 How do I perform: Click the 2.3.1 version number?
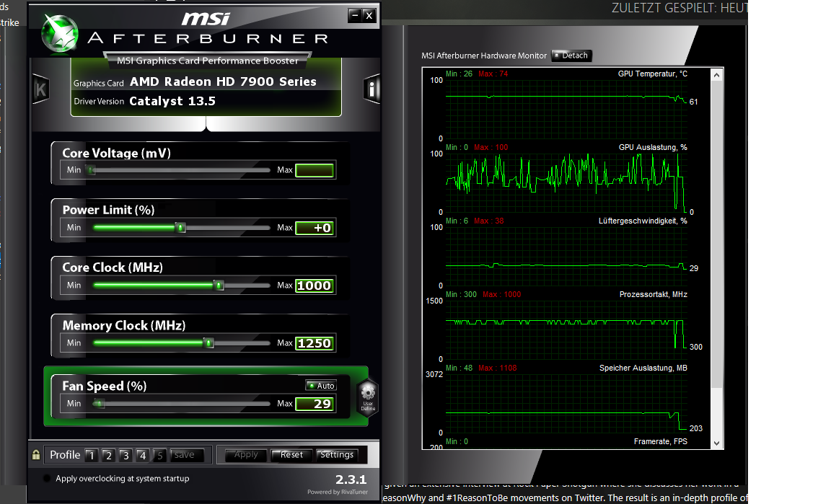coord(351,479)
